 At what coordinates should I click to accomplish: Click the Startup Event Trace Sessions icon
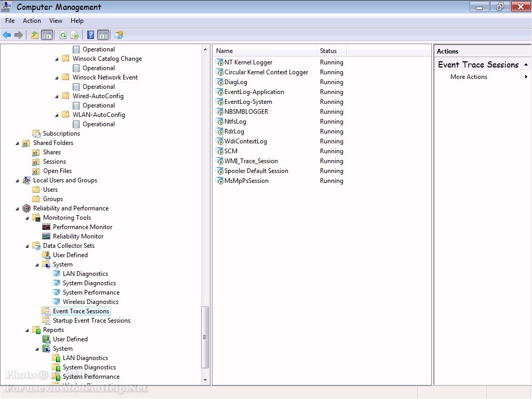(46, 321)
